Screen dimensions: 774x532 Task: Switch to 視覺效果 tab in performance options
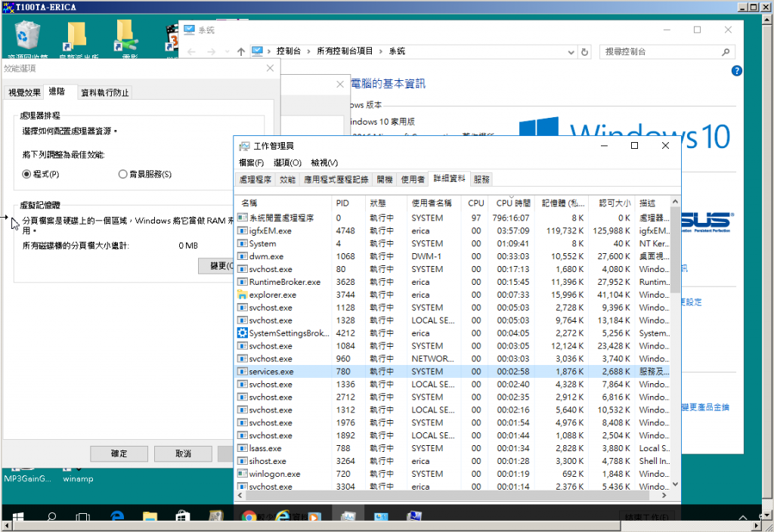[x=24, y=93]
